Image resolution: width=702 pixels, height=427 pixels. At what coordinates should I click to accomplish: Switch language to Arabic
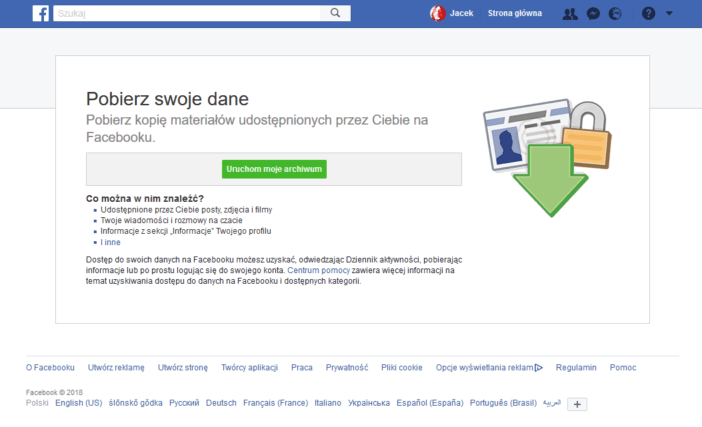pyautogui.click(x=552, y=403)
